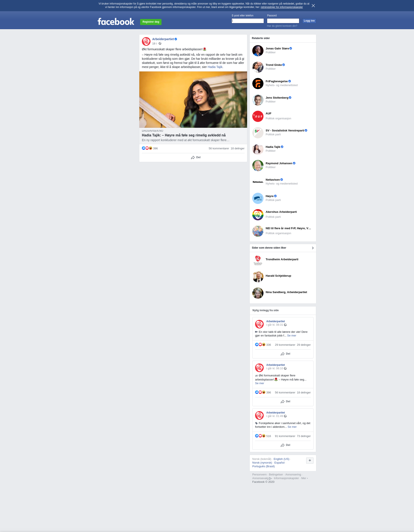Click Arbeiderpartiet avatar on 01:49 post
This screenshot has width=414, height=532.
(259, 415)
